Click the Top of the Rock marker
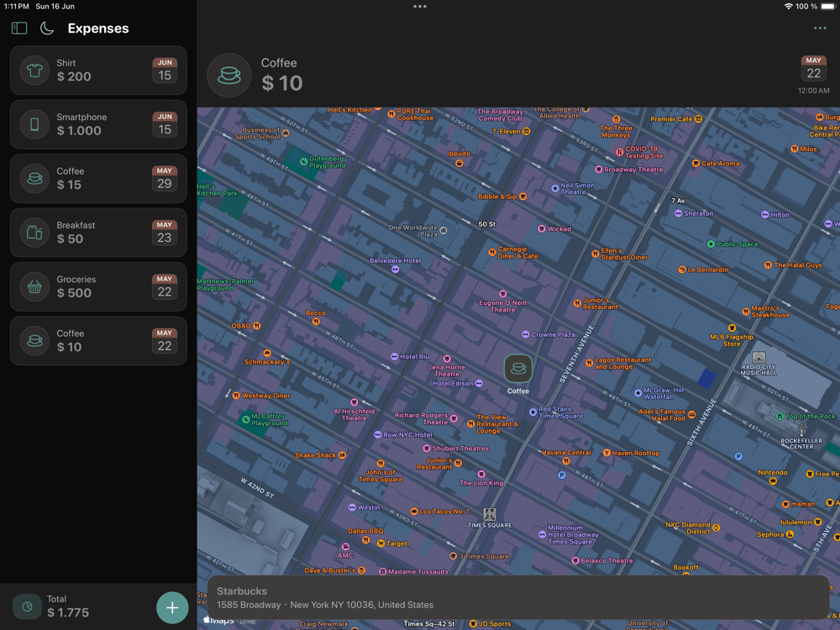Image resolution: width=840 pixels, height=630 pixels. [780, 417]
